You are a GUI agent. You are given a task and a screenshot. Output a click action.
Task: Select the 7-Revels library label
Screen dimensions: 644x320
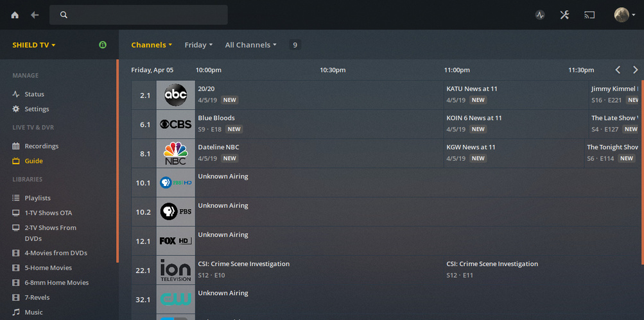37,298
